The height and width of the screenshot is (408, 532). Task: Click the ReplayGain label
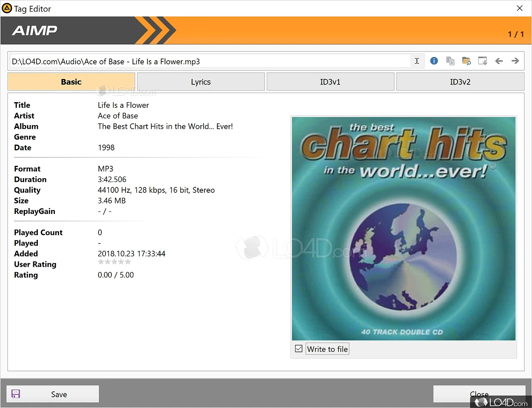click(x=34, y=211)
